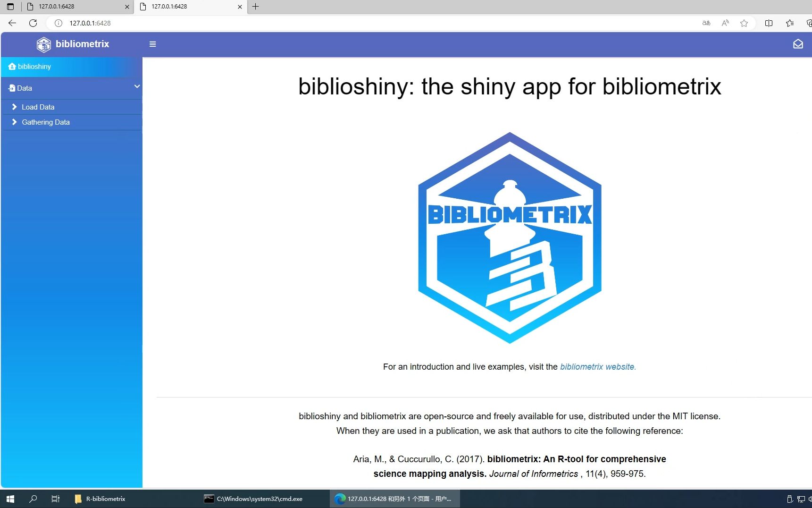Select the biblioshiny home menu item
The width and height of the screenshot is (812, 508).
click(x=34, y=67)
